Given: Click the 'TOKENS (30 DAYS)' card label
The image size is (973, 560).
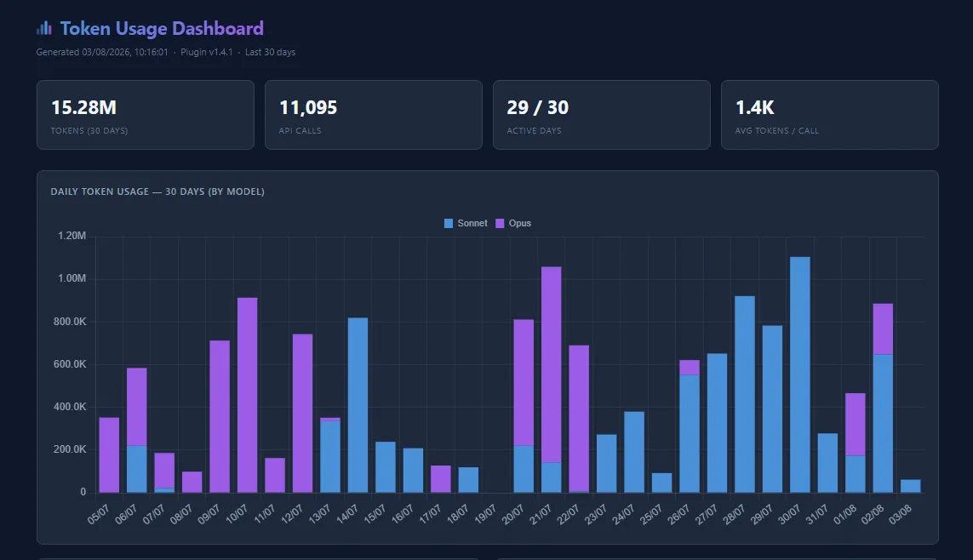Looking at the screenshot, I should pyautogui.click(x=89, y=131).
